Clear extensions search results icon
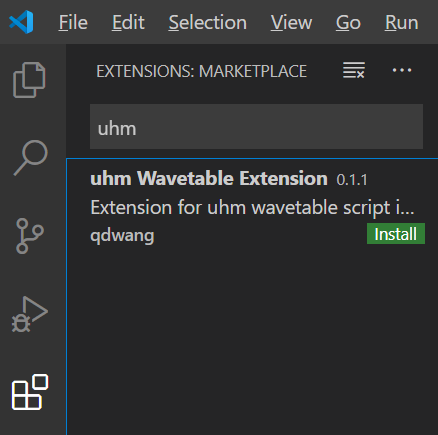Viewport: 438px width, 435px height. (x=354, y=70)
